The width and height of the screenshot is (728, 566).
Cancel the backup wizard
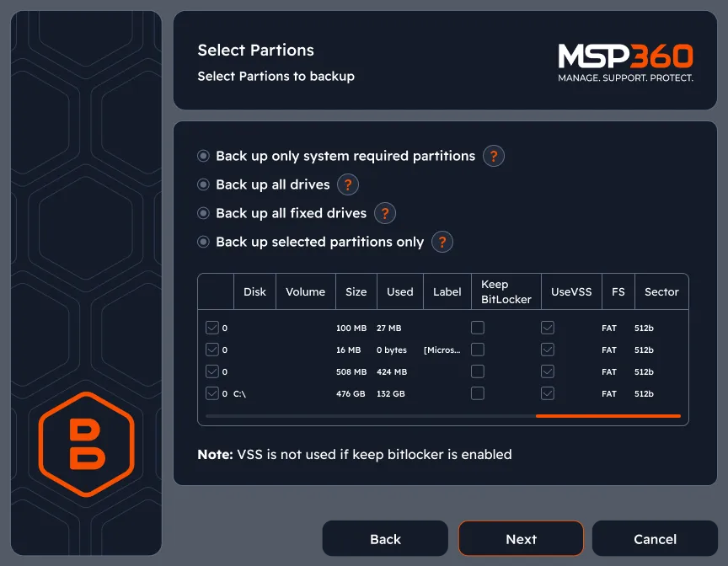tap(655, 539)
